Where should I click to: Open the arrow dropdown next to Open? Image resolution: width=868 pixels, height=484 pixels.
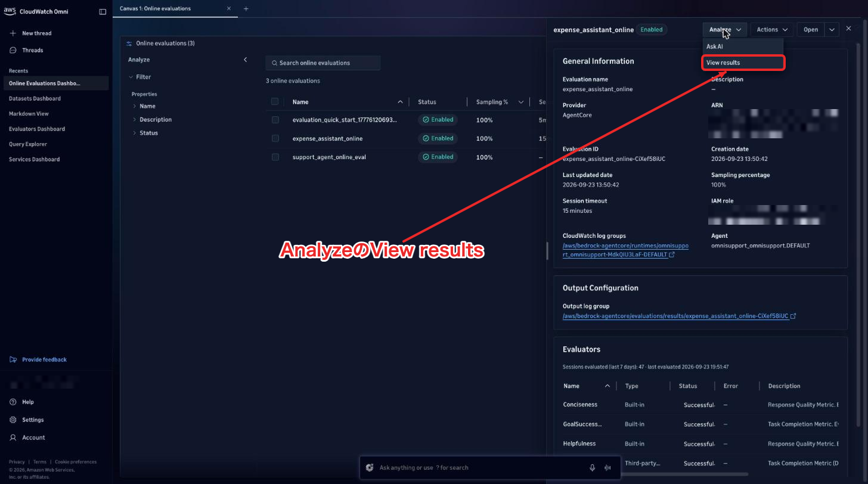pyautogui.click(x=832, y=29)
